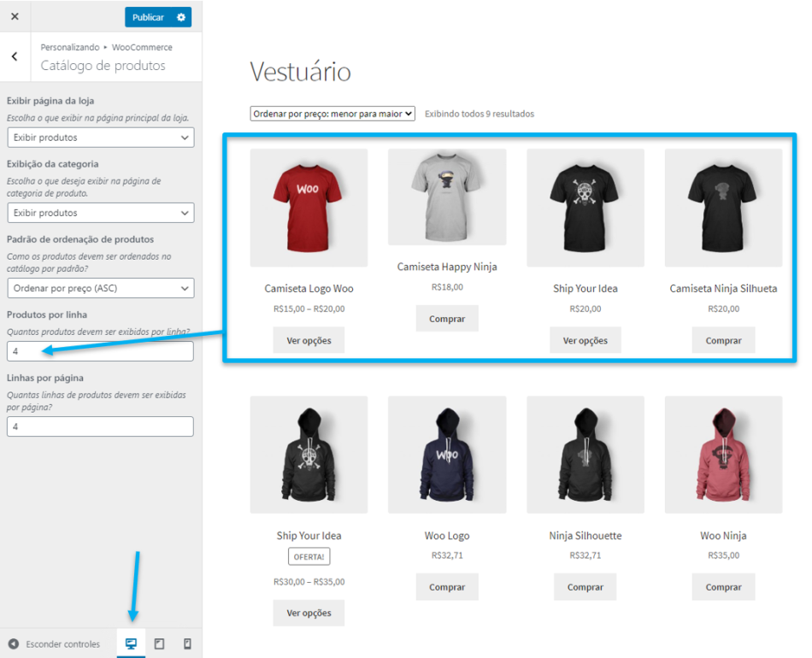This screenshot has height=658, width=812.
Task: Click the Woo Logo title link
Action: (447, 536)
